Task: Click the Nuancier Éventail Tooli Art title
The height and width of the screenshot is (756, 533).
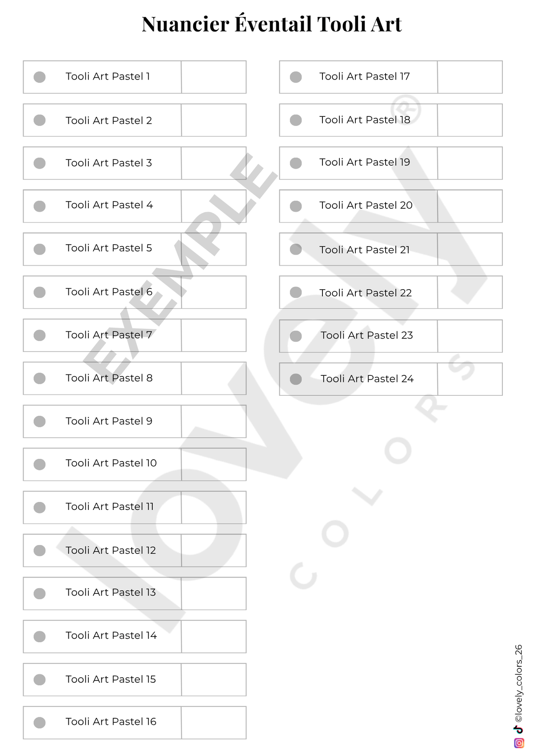Action: pyautogui.click(x=271, y=24)
